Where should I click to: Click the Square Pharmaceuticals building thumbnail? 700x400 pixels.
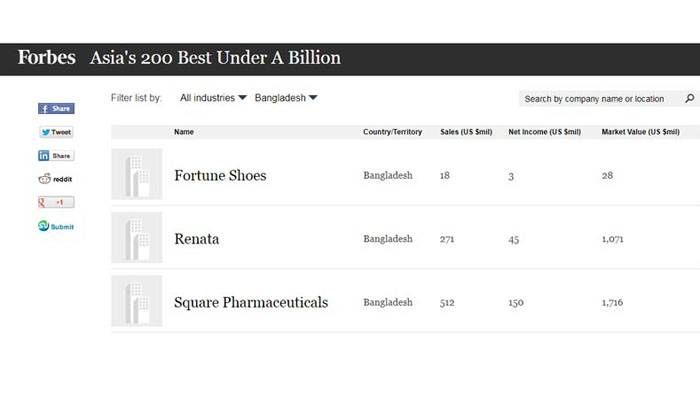137,301
